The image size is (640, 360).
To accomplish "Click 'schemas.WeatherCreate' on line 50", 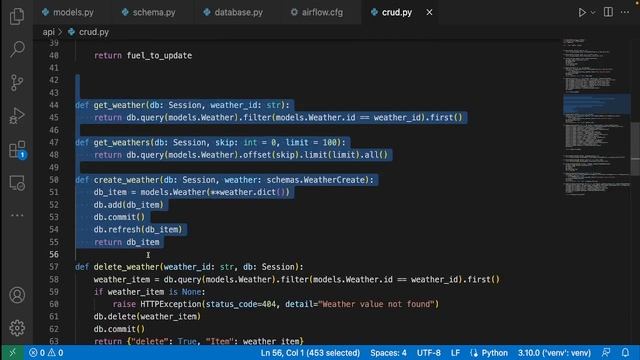I will click(316, 180).
